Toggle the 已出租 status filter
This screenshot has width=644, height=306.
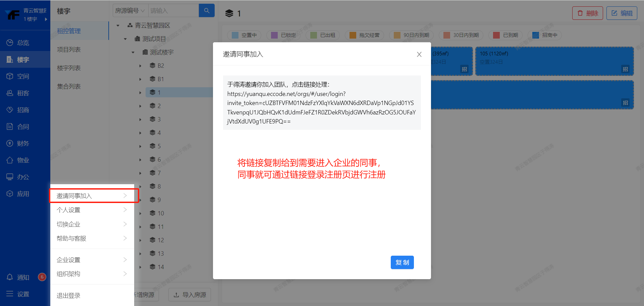323,35
